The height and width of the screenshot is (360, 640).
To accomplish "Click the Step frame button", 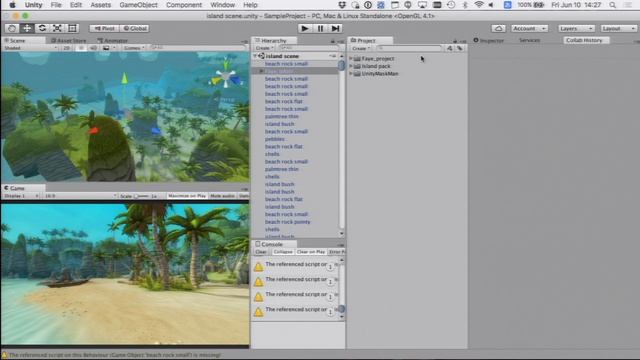I will pyautogui.click(x=336, y=28).
